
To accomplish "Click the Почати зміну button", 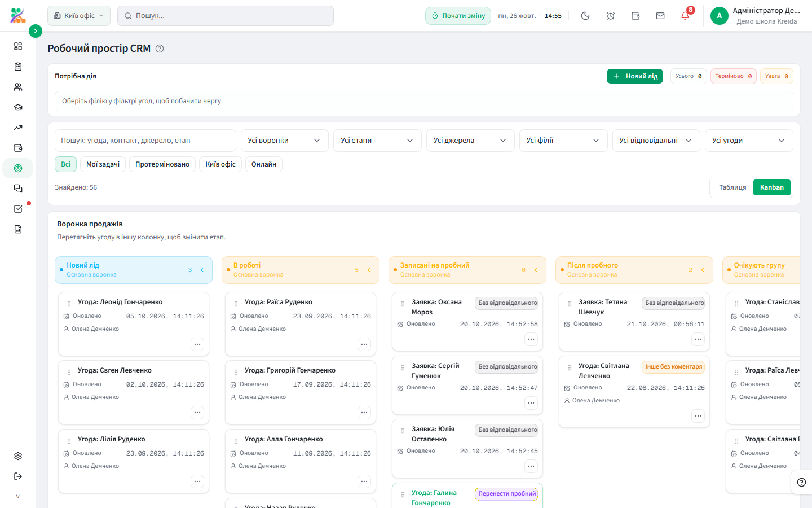I will coord(458,16).
